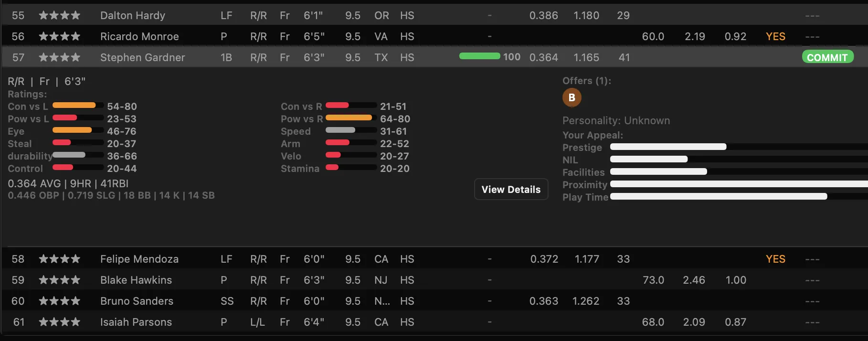Viewport: 868px width, 341px height.
Task: Click Dalton Hardy's star rating icons
Action: point(60,15)
